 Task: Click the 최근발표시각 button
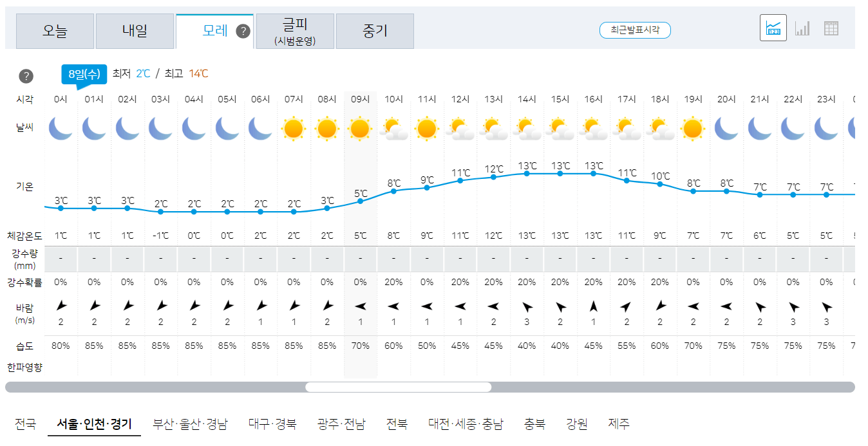(635, 30)
